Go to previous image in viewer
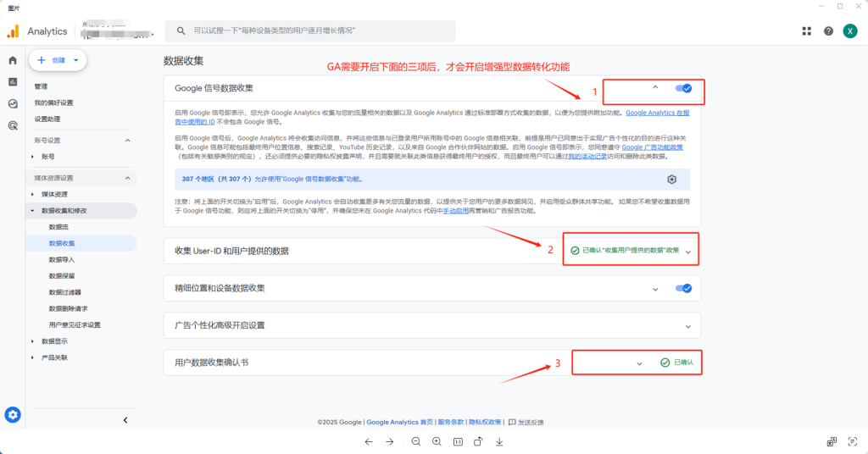 point(369,442)
